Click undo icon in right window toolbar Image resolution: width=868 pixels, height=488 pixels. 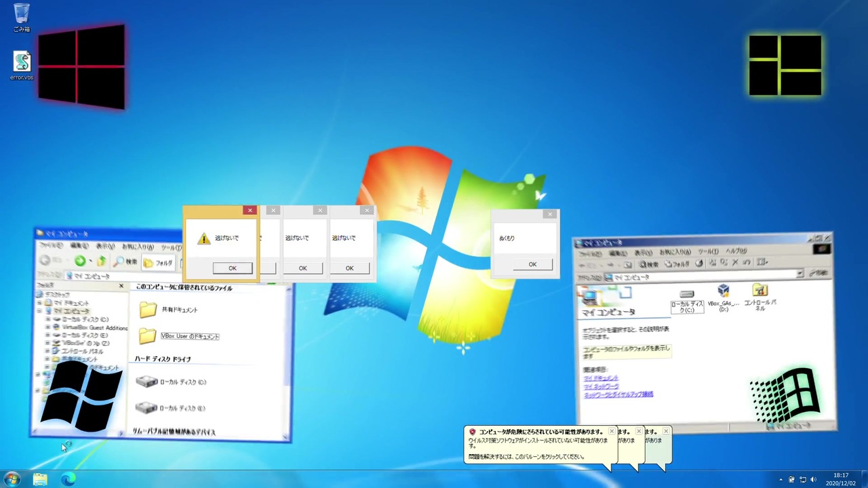coord(747,262)
